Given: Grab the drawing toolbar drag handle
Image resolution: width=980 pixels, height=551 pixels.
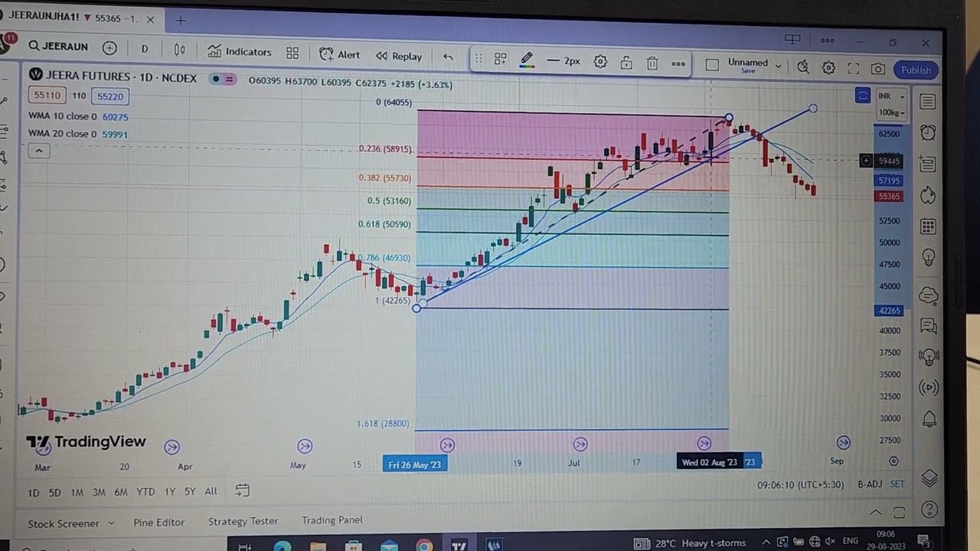Looking at the screenshot, I should coord(479,58).
